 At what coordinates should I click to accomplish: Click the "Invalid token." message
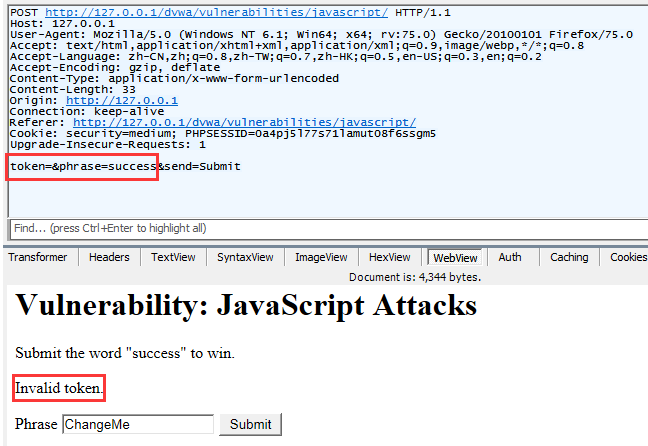60,388
